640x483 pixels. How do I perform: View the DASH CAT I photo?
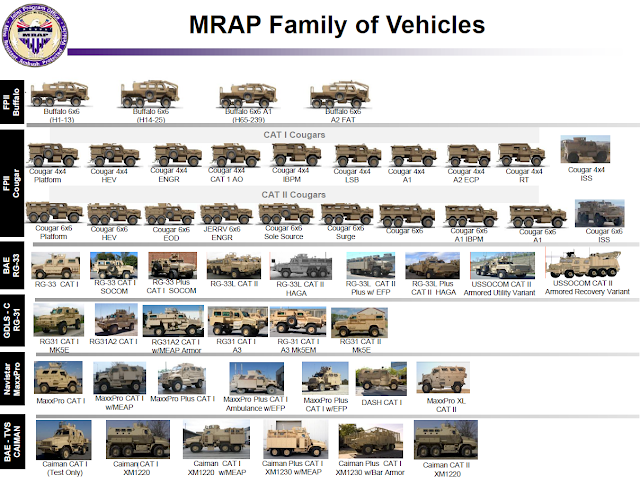point(381,379)
